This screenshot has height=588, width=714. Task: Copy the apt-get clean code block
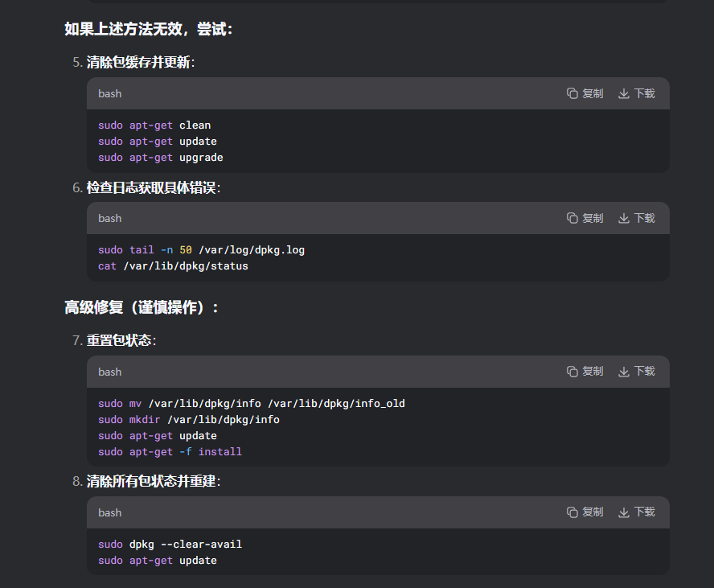coord(585,93)
